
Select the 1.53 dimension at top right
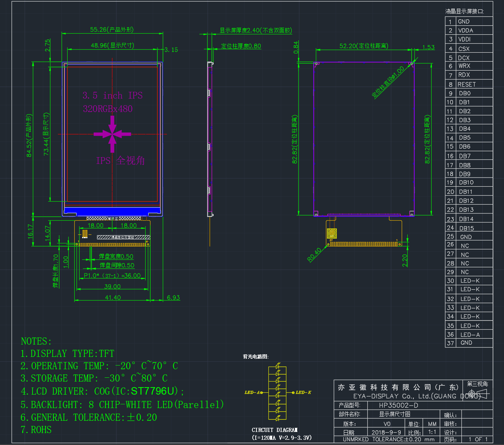pyautogui.click(x=428, y=47)
